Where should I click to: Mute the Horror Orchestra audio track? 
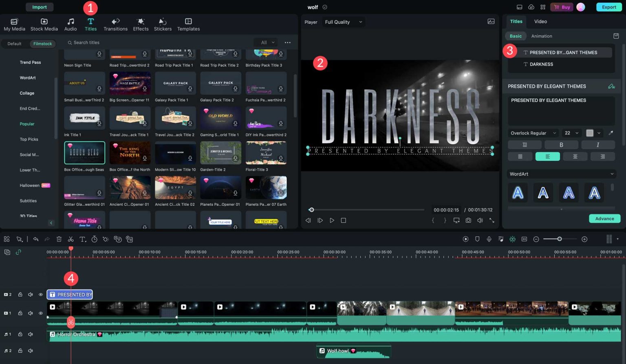30,334
